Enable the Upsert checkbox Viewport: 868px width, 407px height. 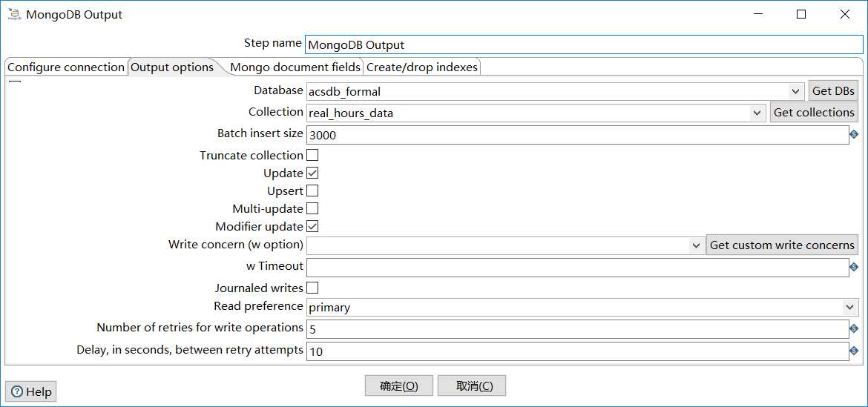tap(312, 191)
